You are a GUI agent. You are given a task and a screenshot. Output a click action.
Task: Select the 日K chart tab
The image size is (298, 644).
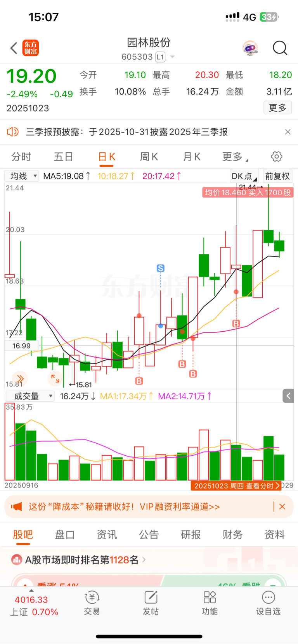click(107, 157)
